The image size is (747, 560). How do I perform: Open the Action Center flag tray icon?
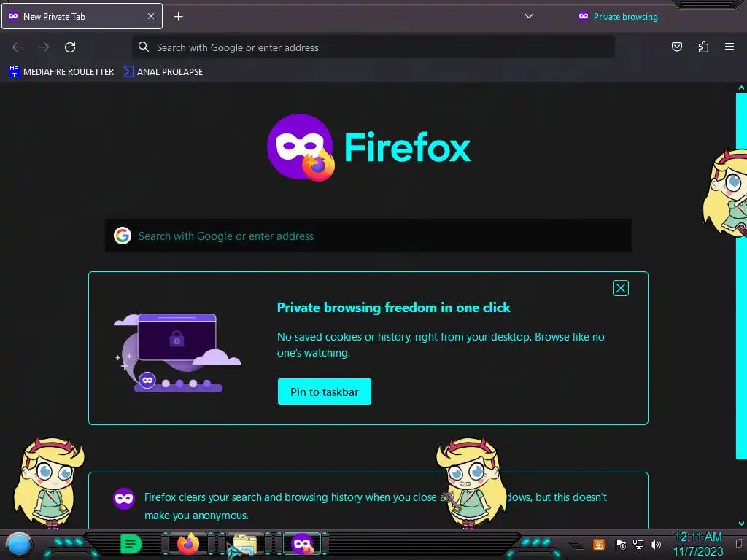coord(620,544)
